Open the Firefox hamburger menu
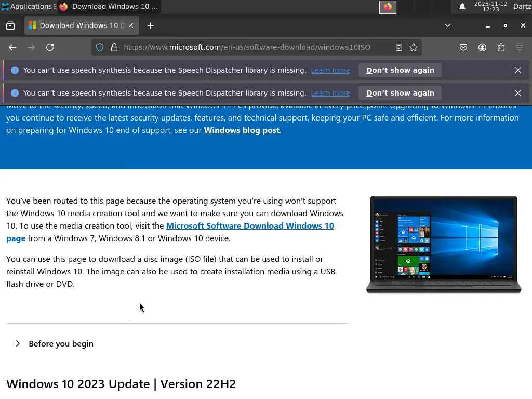Screen dimensions: 532x399 point(520,47)
